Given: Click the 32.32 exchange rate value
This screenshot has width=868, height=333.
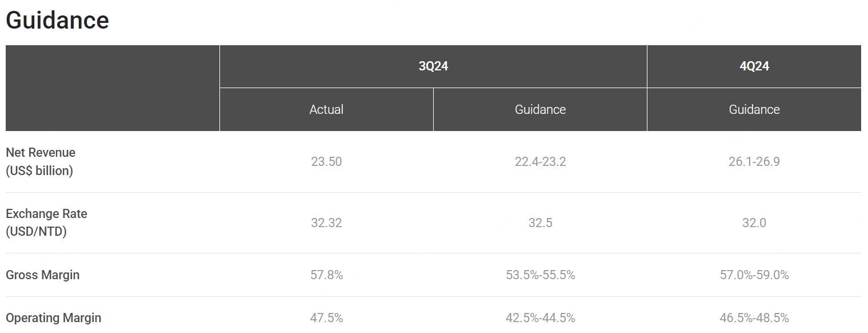Looking at the screenshot, I should [x=326, y=223].
